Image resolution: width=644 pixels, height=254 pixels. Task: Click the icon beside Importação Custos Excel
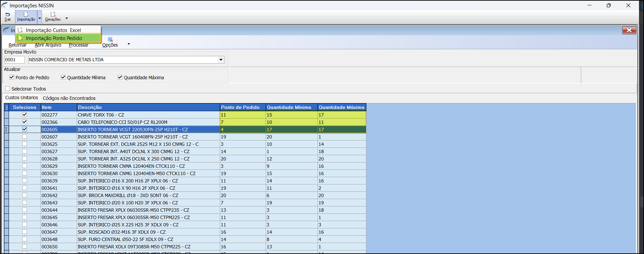tap(20, 30)
